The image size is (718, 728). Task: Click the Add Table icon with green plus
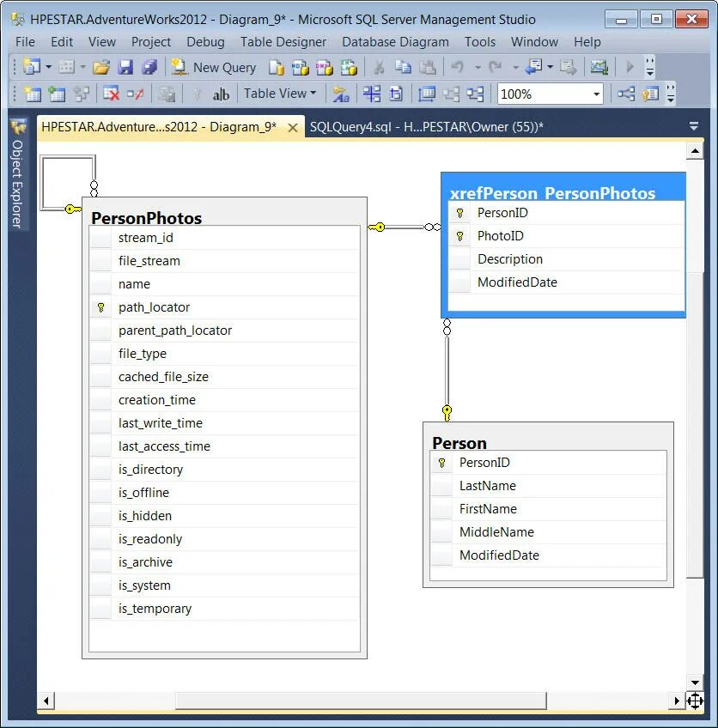57,94
